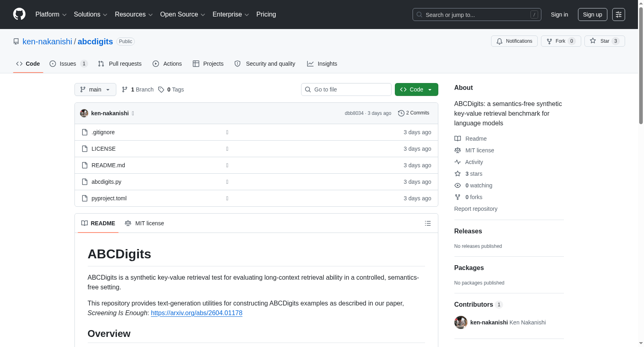This screenshot has width=644, height=347.
Task: Select the README tab in file viewer
Action: (98, 223)
